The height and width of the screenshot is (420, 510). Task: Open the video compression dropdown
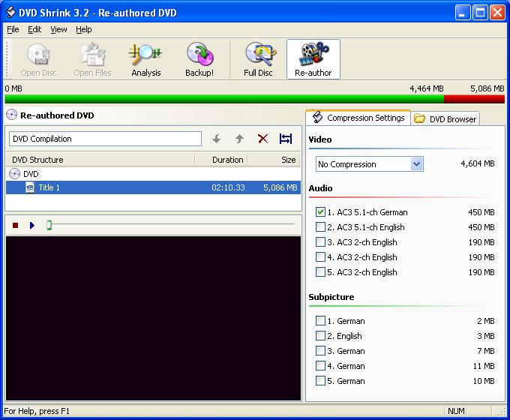tap(417, 164)
